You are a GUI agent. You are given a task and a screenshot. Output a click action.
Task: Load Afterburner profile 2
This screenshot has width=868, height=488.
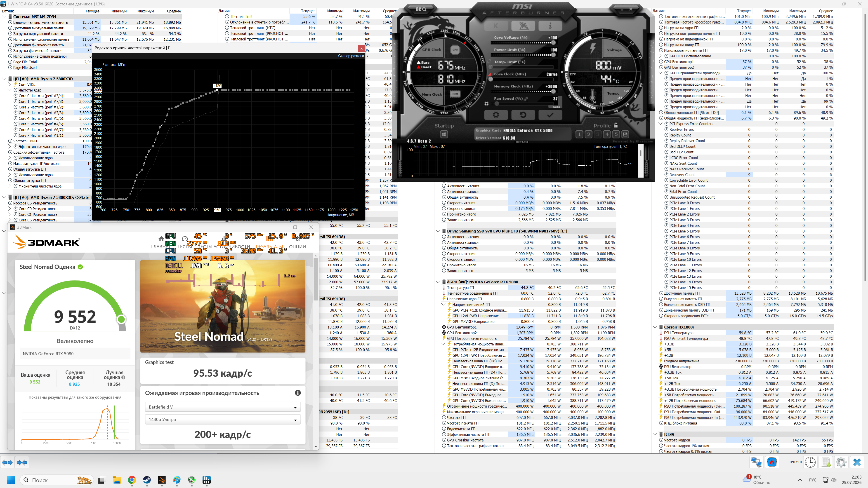pyautogui.click(x=588, y=134)
